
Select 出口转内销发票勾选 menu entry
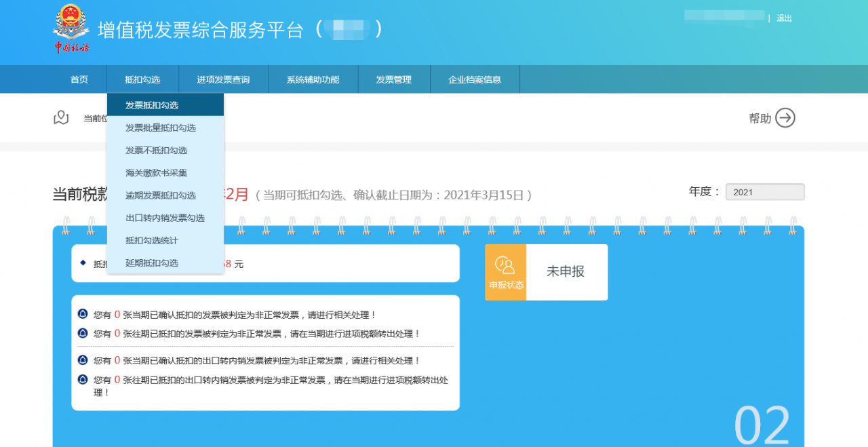163,218
